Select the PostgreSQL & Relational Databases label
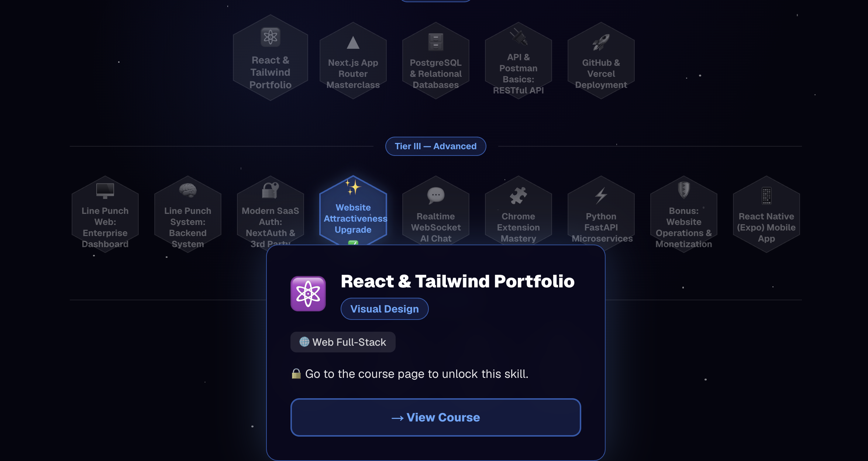Viewport: 868px width, 461px height. pos(436,74)
